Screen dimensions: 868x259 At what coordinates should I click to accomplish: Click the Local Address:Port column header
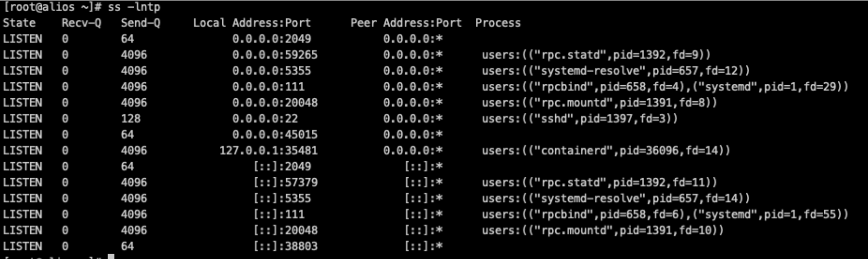pos(252,23)
